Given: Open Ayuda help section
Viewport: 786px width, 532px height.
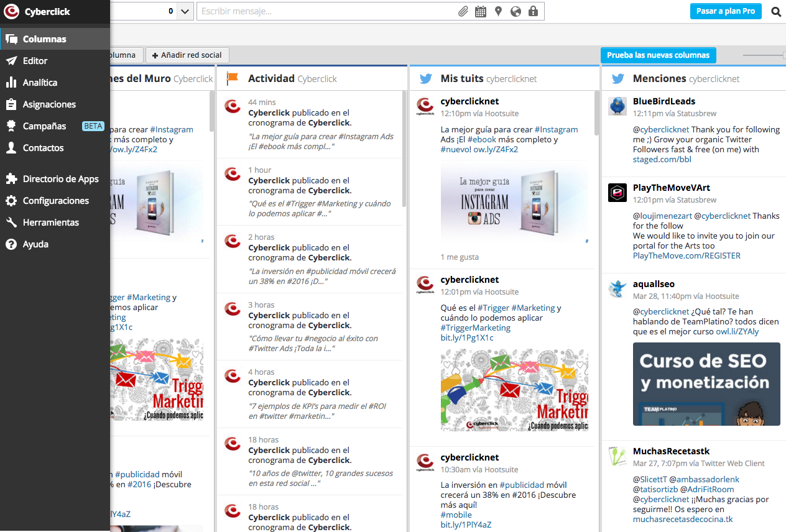Looking at the screenshot, I should click(x=55, y=244).
